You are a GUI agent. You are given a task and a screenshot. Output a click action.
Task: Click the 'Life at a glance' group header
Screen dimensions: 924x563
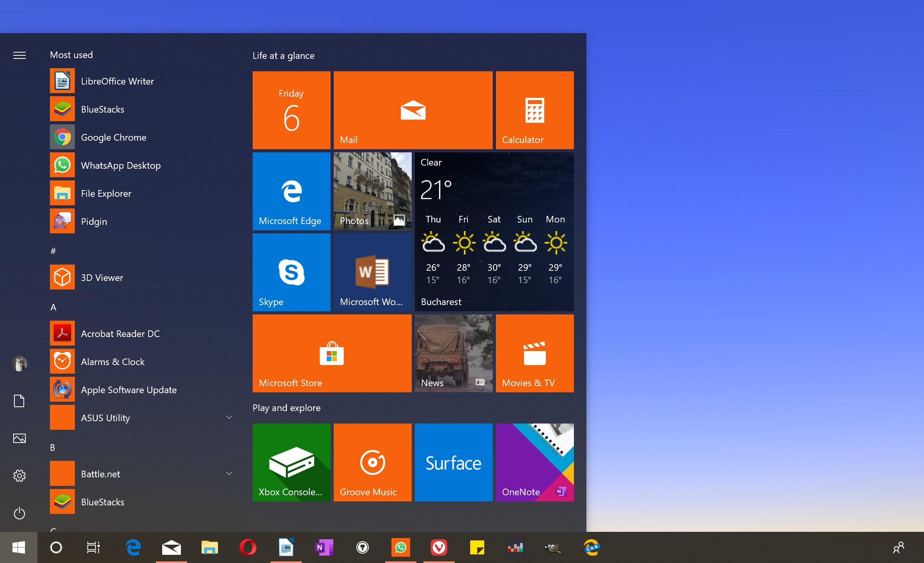(x=283, y=56)
